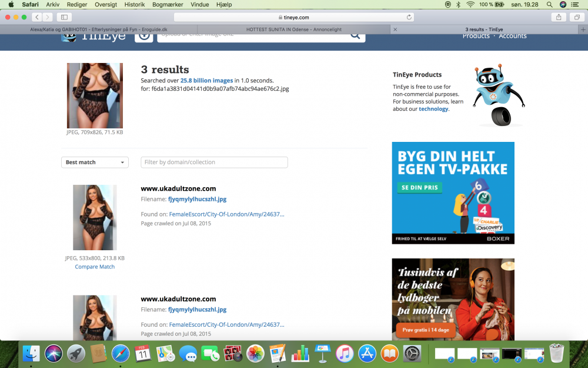
Task: Open the Best match sort dropdown
Action: 95,163
